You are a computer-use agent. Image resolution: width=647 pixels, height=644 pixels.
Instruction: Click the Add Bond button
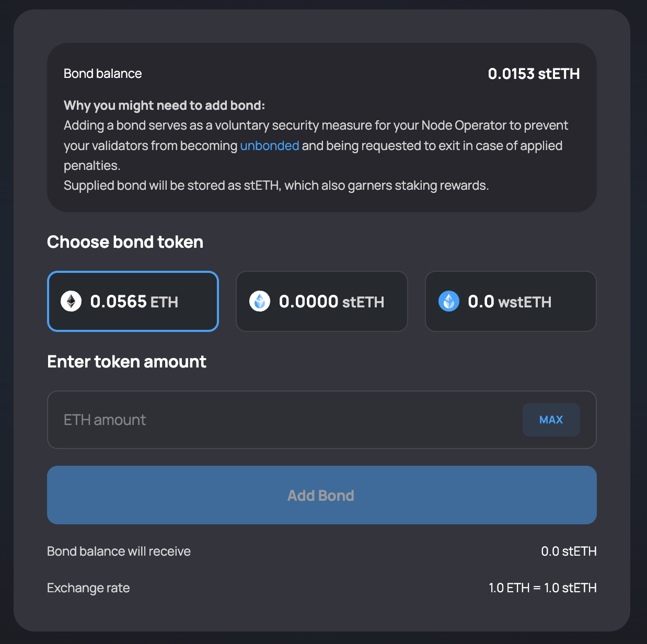click(x=322, y=495)
